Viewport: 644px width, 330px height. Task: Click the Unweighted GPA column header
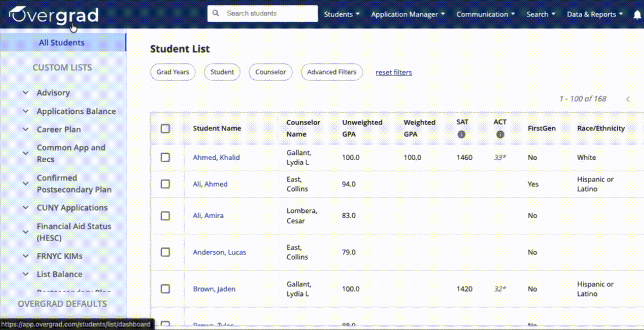point(362,128)
